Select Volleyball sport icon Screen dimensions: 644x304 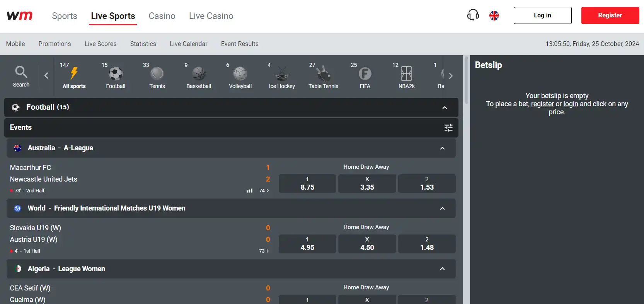click(240, 73)
